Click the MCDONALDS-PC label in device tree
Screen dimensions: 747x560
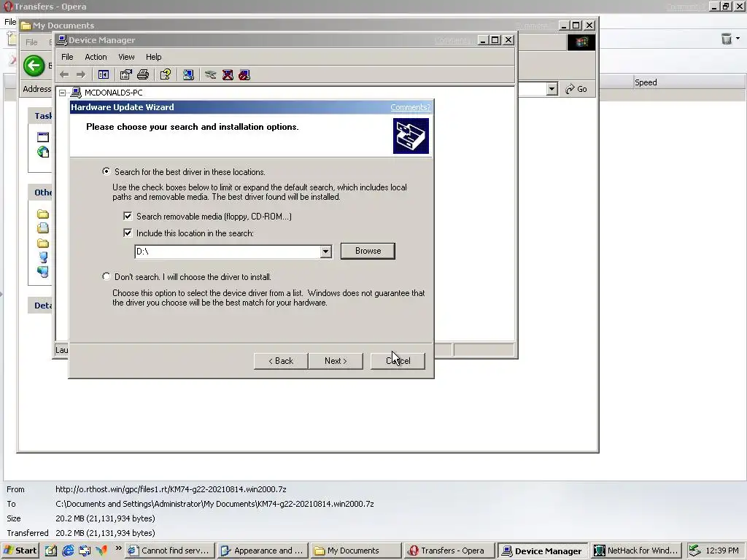pyautogui.click(x=113, y=93)
